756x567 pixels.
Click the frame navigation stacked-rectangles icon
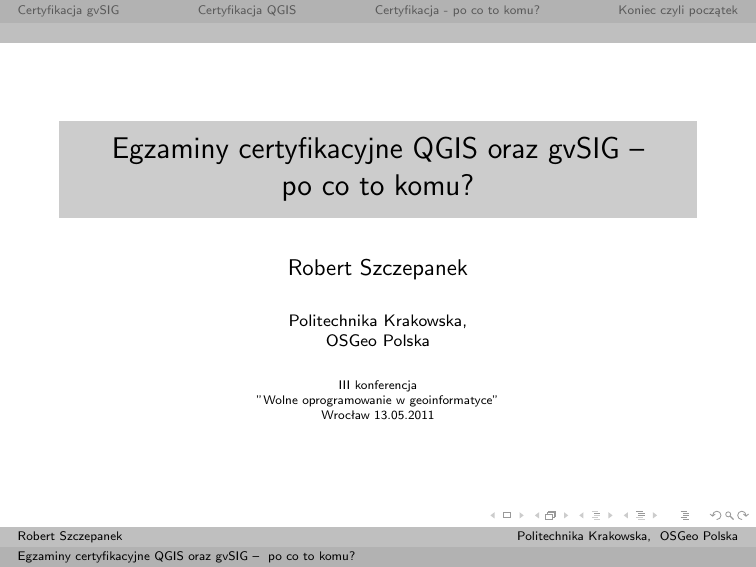550,516
